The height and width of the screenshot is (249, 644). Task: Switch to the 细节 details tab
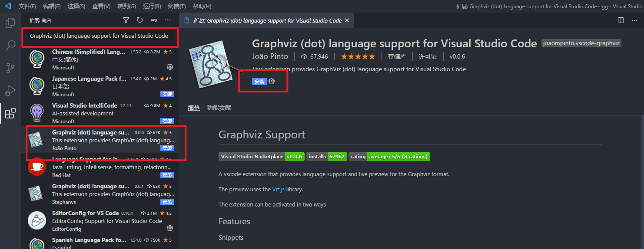pos(194,108)
